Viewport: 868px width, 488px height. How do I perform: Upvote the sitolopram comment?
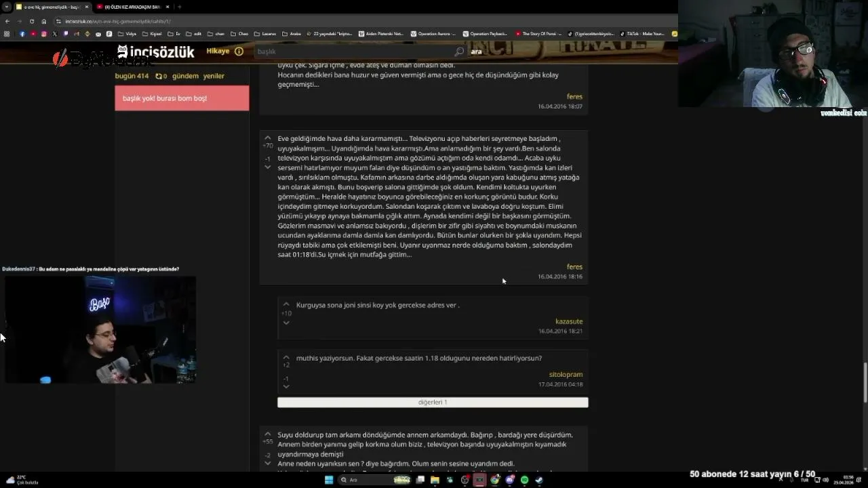(x=286, y=358)
